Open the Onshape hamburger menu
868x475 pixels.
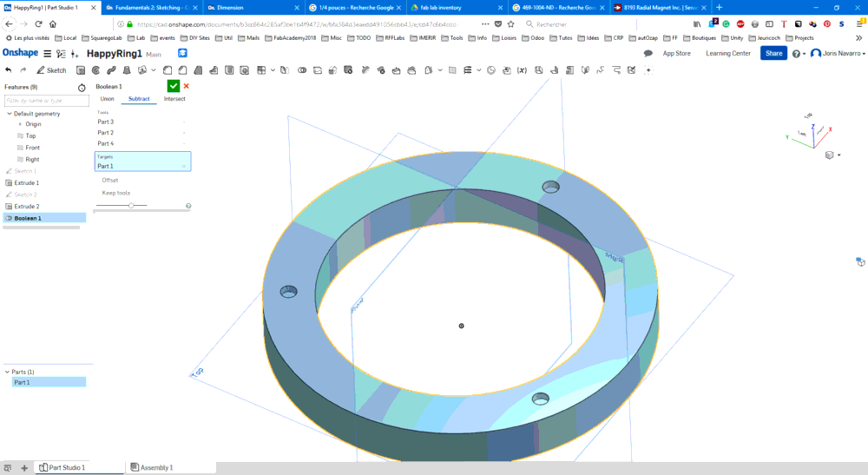coord(48,54)
